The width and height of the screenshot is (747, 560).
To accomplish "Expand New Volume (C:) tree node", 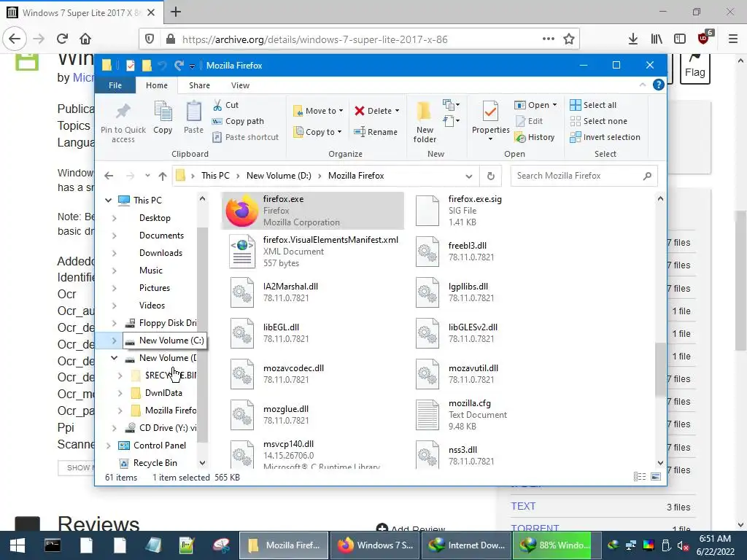I will point(114,341).
